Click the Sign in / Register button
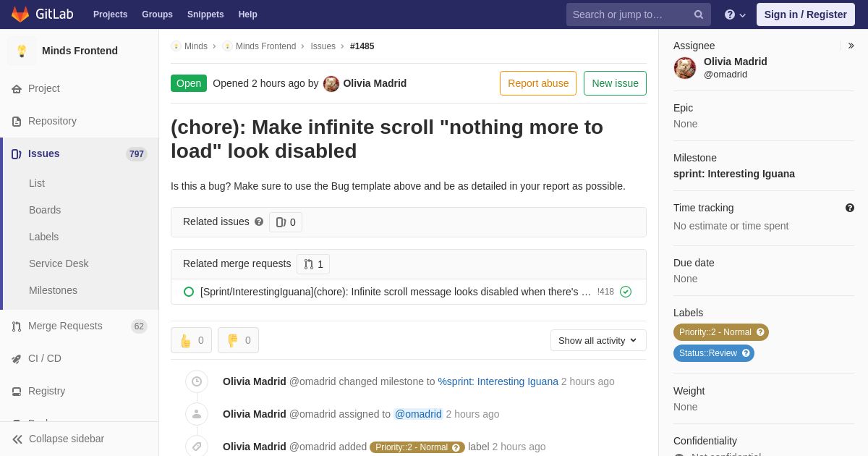Screen dimensions: 868x456 point(805,14)
